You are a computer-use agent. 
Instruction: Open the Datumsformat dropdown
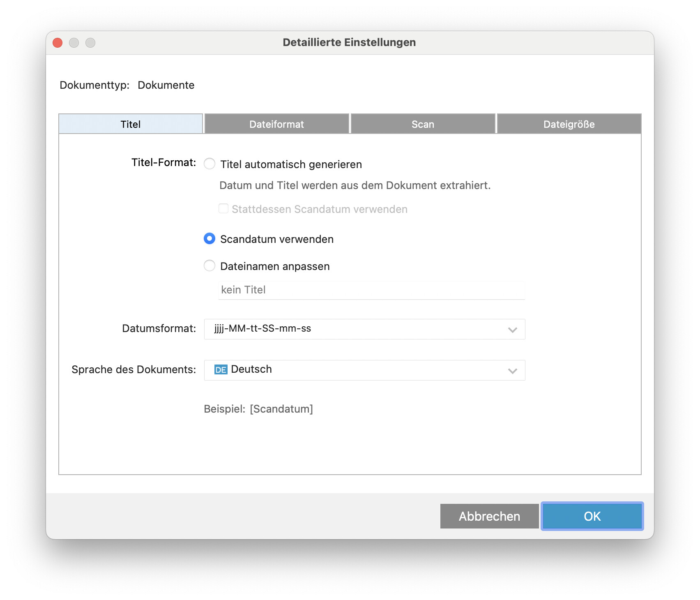pyautogui.click(x=364, y=329)
